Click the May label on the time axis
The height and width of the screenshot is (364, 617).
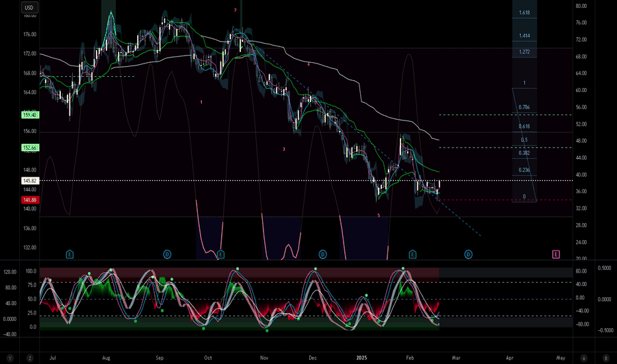[x=560, y=357]
